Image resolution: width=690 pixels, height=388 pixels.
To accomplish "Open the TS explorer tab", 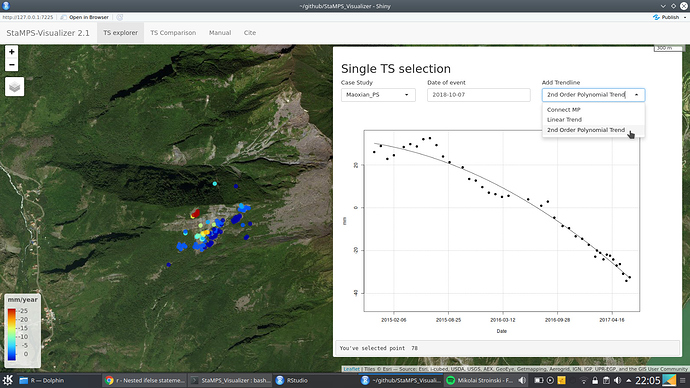I will click(120, 33).
